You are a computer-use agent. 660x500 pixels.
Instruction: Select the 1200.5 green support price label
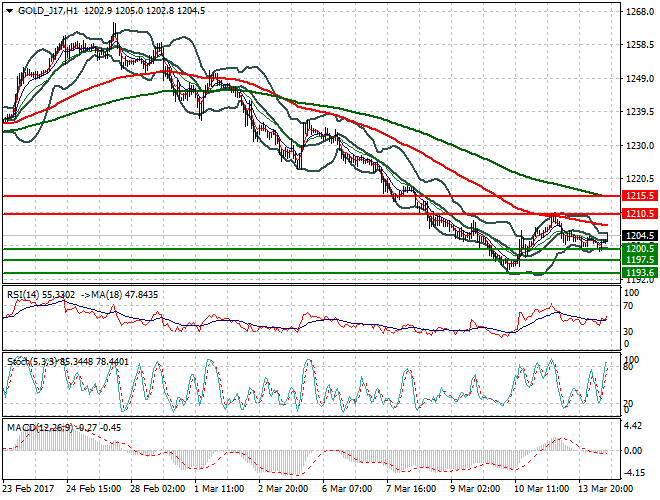pyautogui.click(x=637, y=248)
